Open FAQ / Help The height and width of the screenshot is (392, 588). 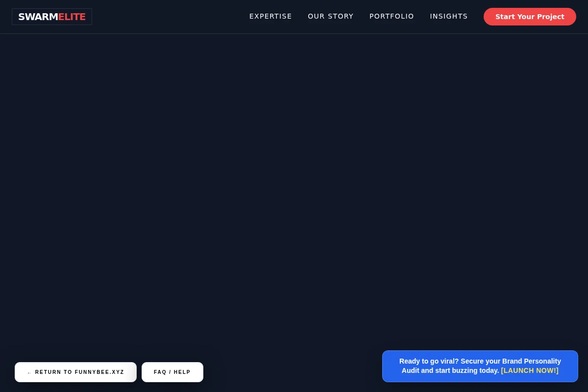click(172, 372)
